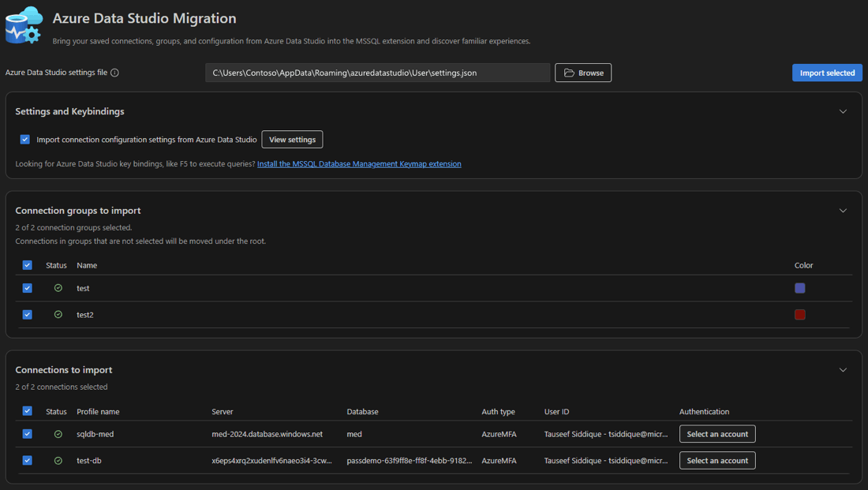Viewport: 868px width, 490px height.
Task: Toggle the select-all connection groups checkbox
Action: [28, 265]
